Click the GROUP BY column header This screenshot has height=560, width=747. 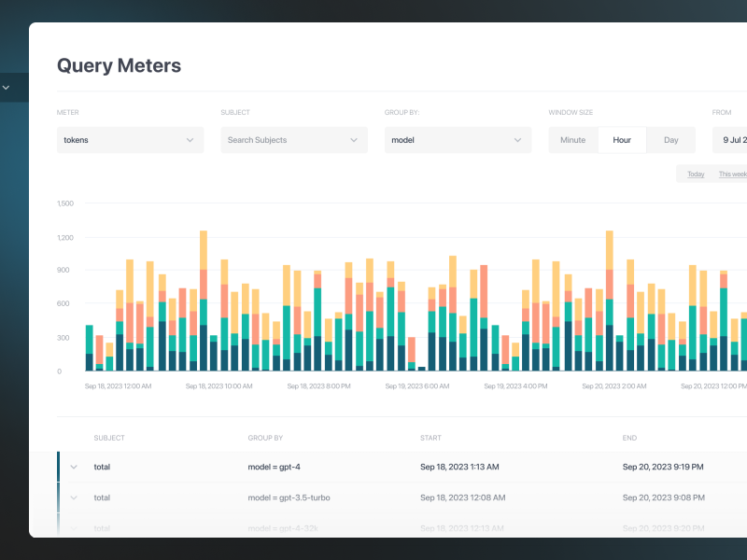(x=265, y=438)
